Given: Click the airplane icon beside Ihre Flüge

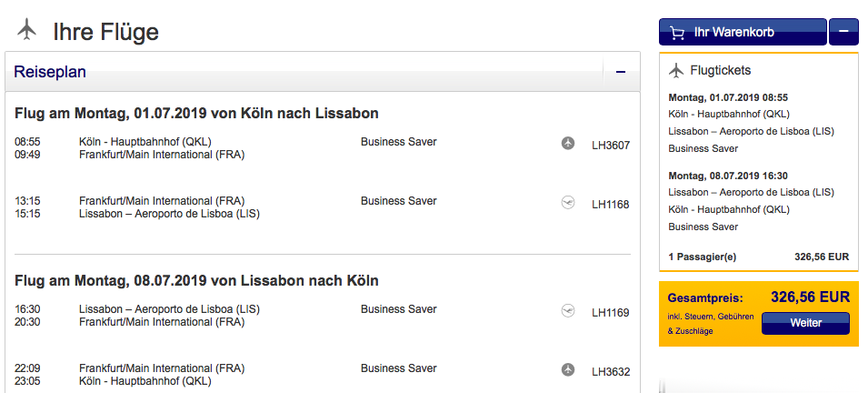Looking at the screenshot, I should click(27, 30).
